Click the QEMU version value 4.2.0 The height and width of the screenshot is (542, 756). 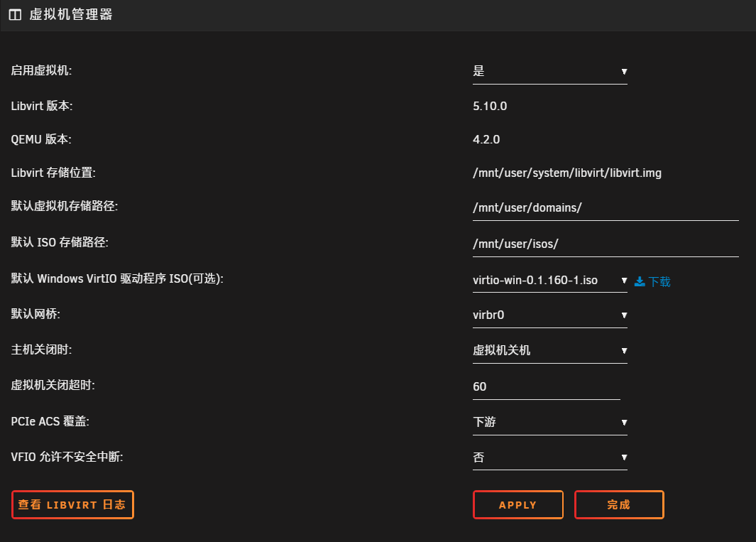coord(486,139)
